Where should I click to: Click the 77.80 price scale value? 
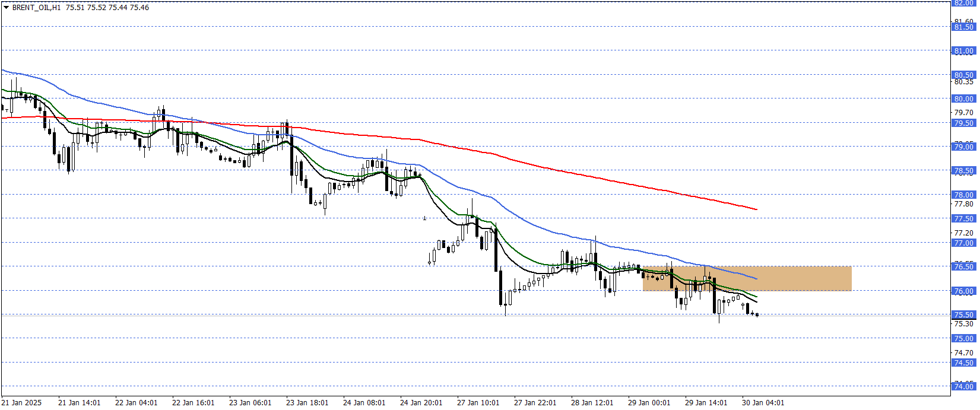click(x=963, y=204)
